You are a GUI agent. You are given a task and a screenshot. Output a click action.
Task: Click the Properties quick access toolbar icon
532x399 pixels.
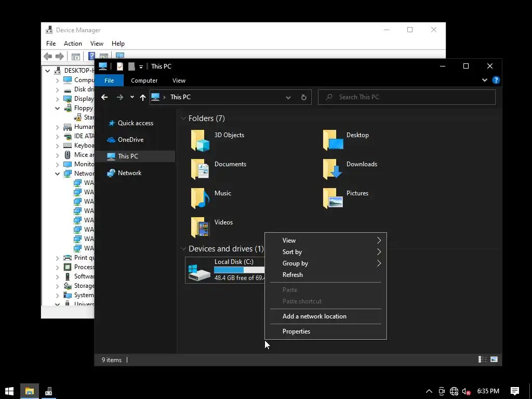click(120, 66)
